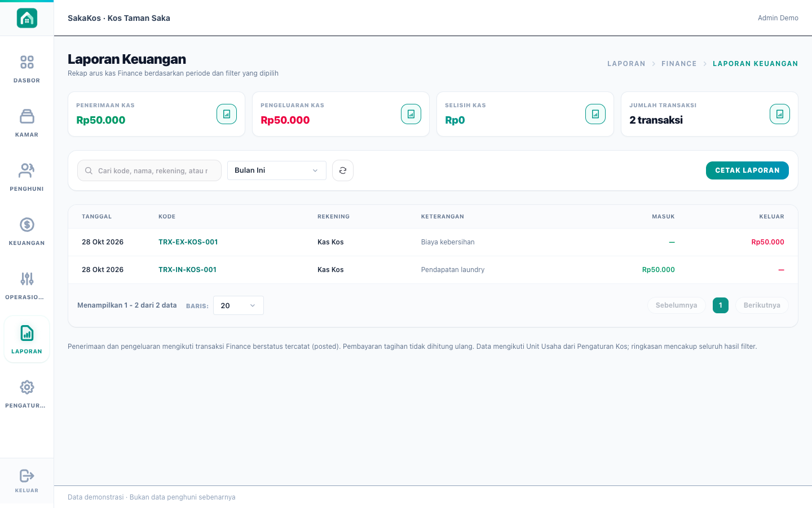The width and height of the screenshot is (812, 508).
Task: Click the Pengeluaran Kas card icon
Action: pos(411,114)
